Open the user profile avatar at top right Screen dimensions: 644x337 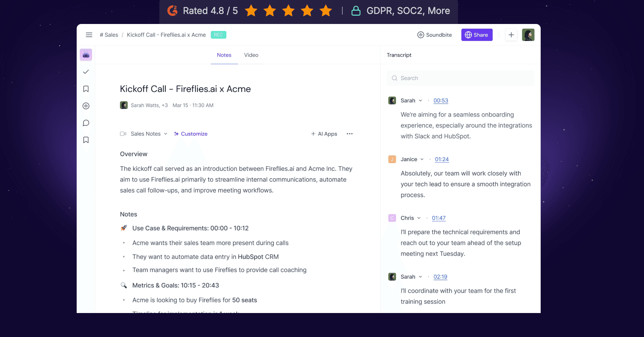[x=528, y=35]
